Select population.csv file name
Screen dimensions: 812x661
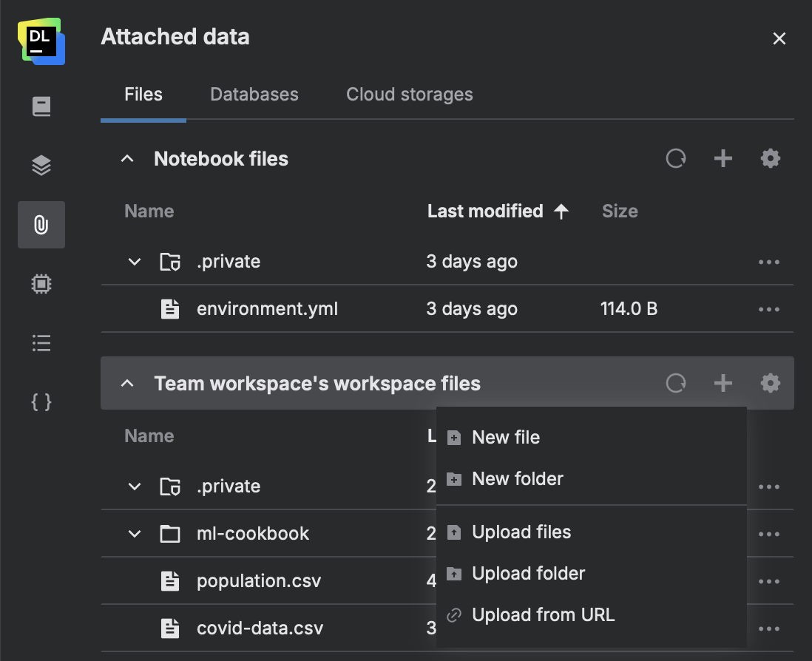click(259, 581)
